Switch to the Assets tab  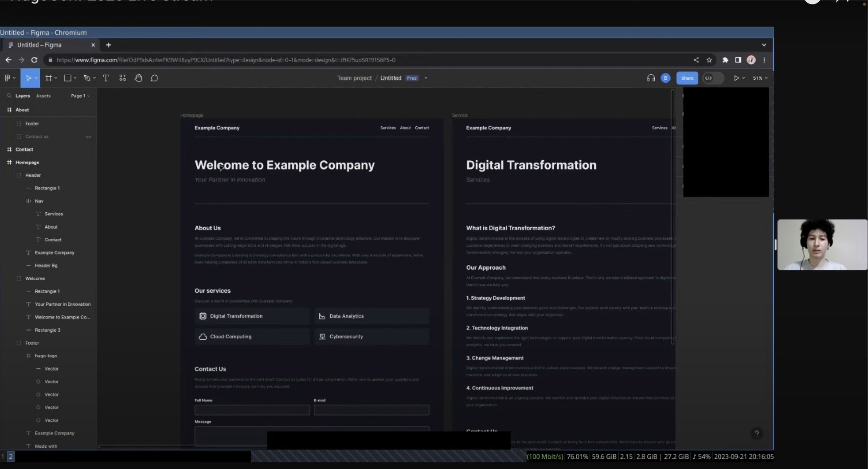click(x=43, y=96)
